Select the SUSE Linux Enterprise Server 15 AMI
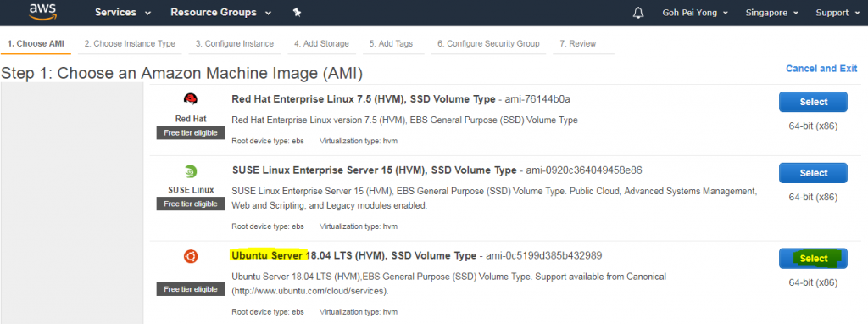The width and height of the screenshot is (868, 324). [x=813, y=173]
